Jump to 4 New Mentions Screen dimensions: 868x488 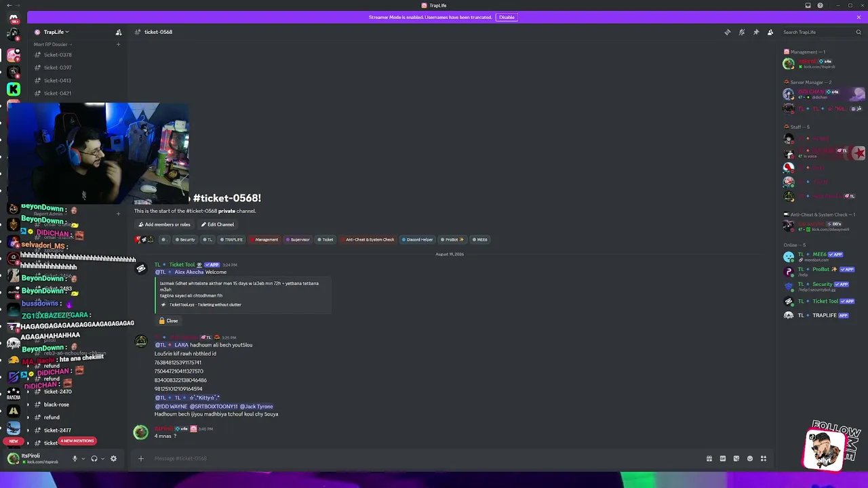(77, 441)
